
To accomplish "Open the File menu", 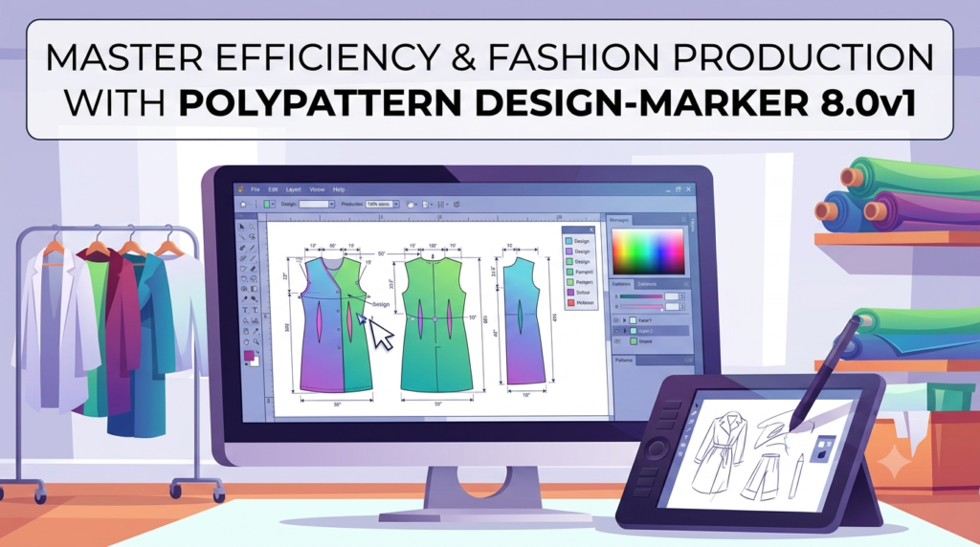I will pyautogui.click(x=255, y=189).
